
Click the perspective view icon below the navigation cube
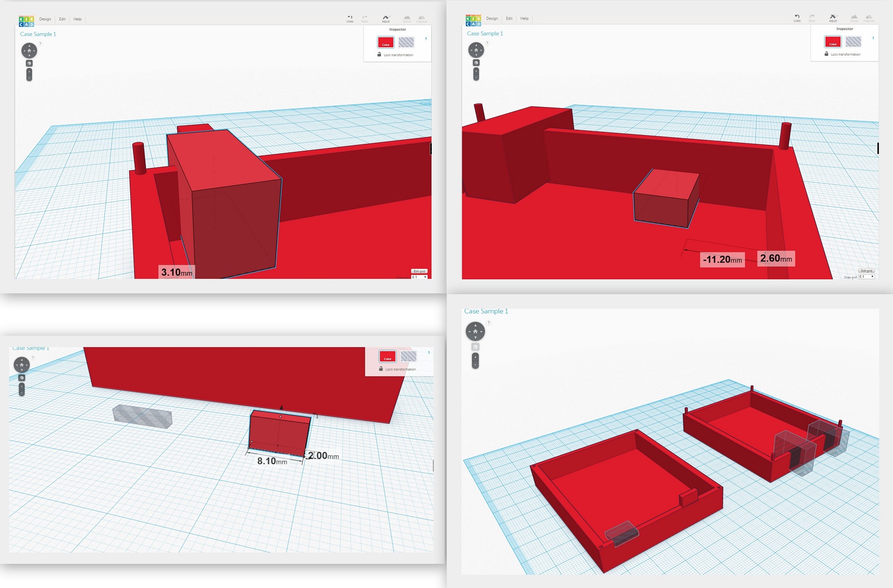[29, 62]
